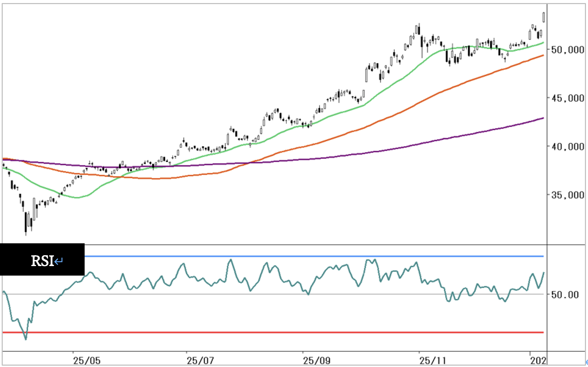Click the right end of green moving average

click(543, 43)
